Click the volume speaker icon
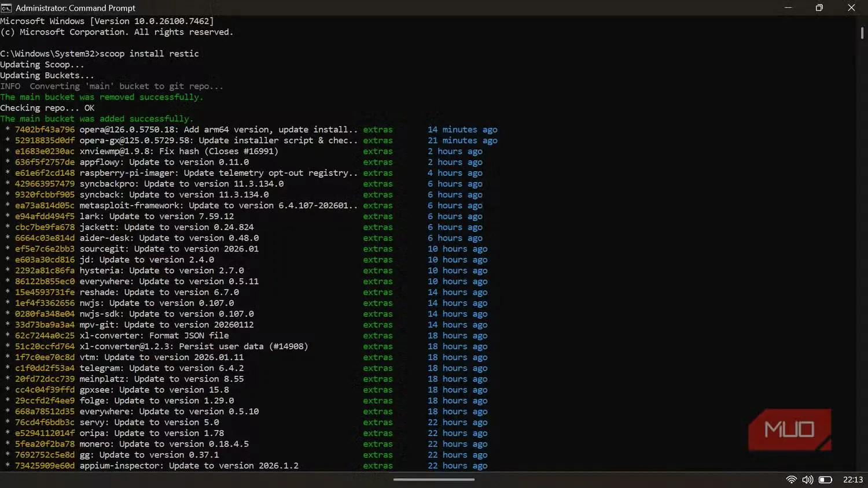 click(x=807, y=479)
